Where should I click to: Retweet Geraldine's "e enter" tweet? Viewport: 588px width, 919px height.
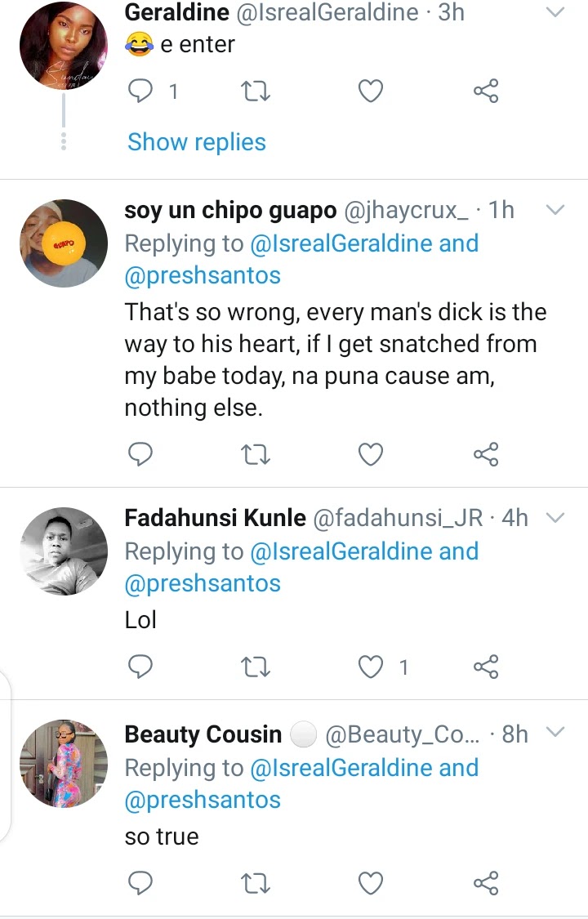[x=256, y=92]
